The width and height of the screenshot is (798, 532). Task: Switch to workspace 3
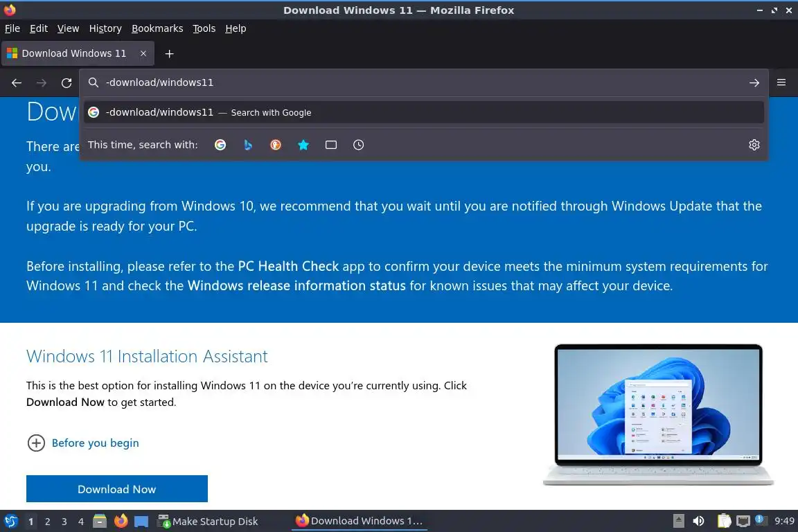click(x=64, y=522)
